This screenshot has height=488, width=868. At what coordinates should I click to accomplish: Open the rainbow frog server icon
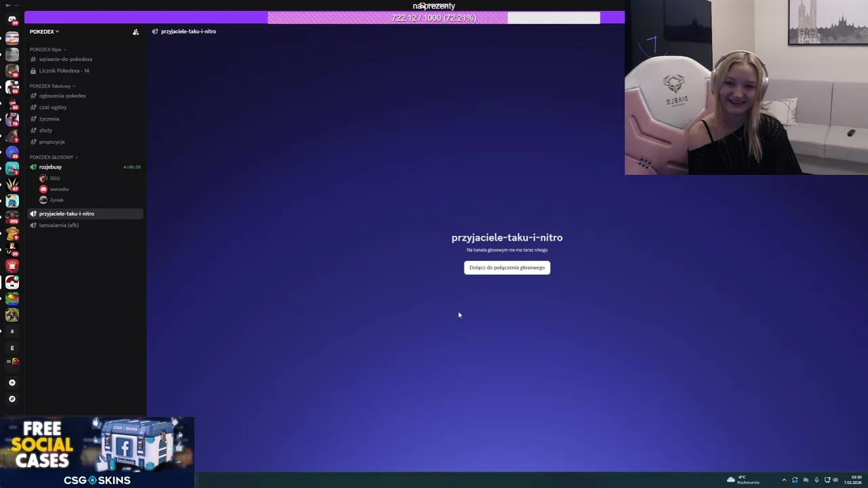pyautogui.click(x=12, y=298)
